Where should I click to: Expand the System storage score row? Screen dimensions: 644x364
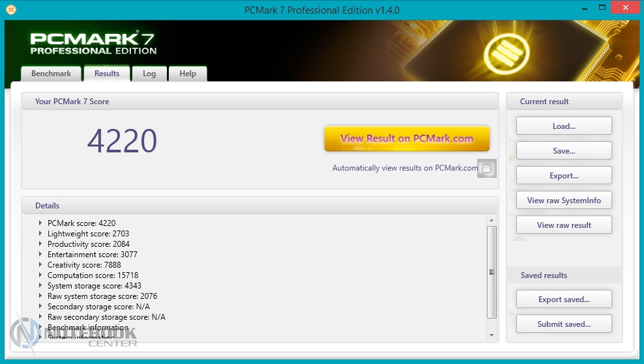40,286
